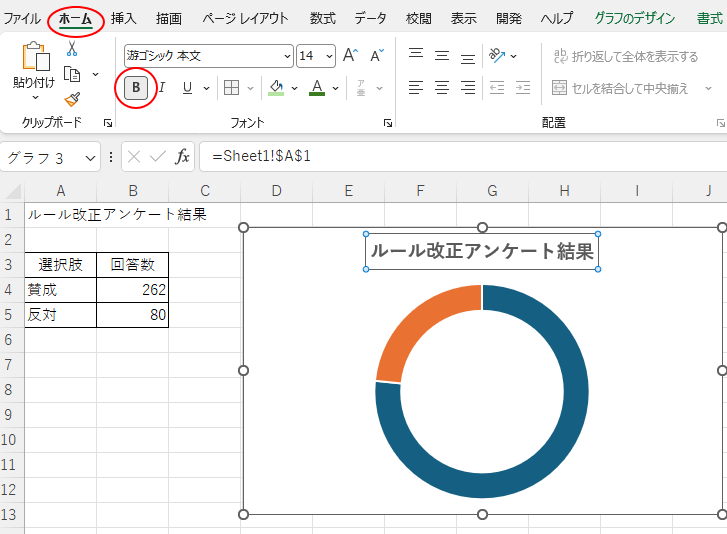Expand the underline style arrow
This screenshot has width=727, height=534.
click(x=206, y=88)
